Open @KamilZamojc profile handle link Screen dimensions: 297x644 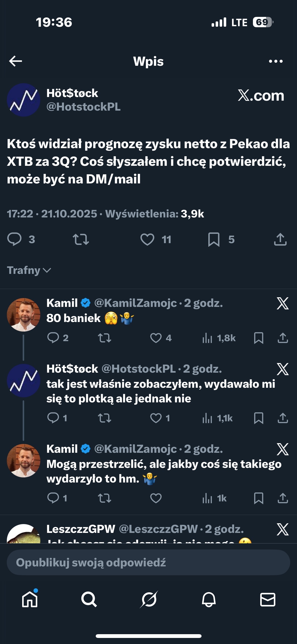136,303
